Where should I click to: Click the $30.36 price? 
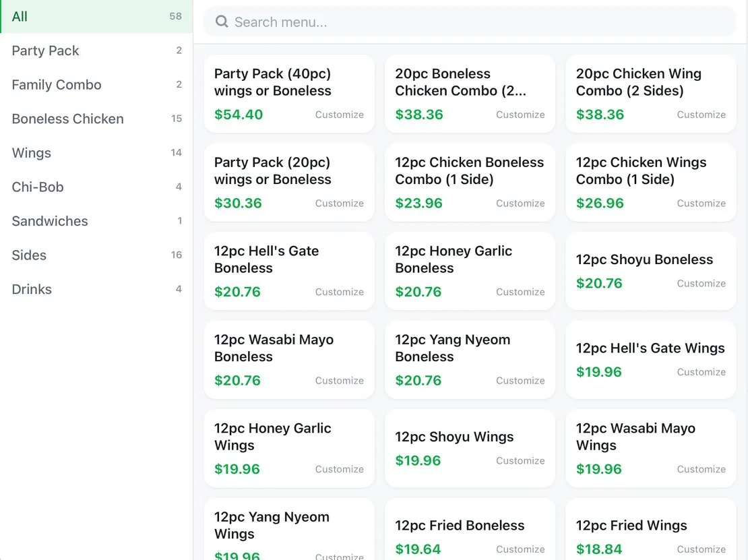[238, 204]
